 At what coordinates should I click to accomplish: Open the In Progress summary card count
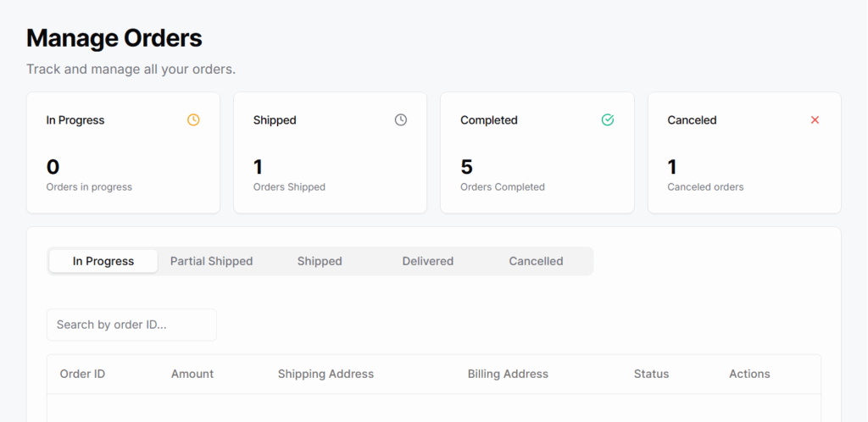[x=53, y=167]
